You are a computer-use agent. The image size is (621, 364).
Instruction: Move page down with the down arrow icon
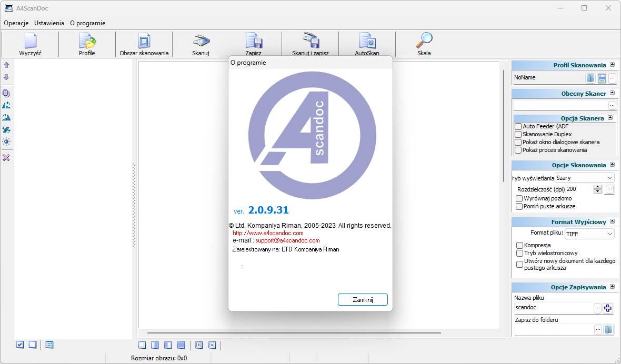pyautogui.click(x=6, y=77)
